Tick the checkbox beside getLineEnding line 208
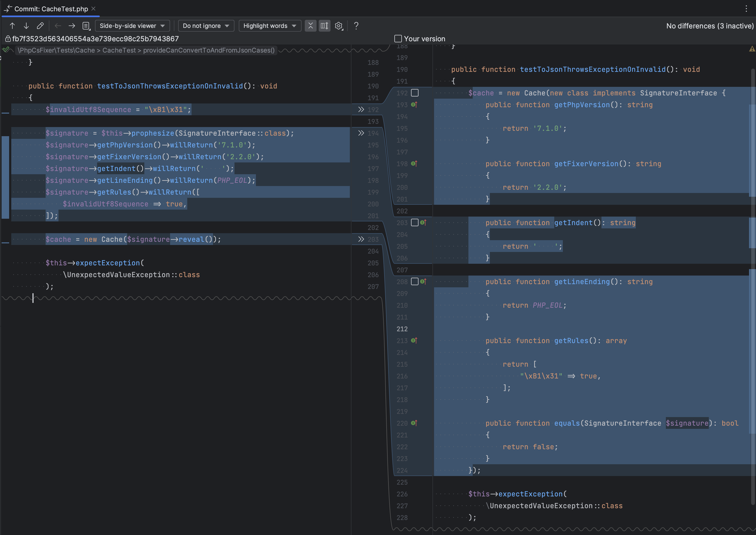756x535 pixels. coord(415,282)
